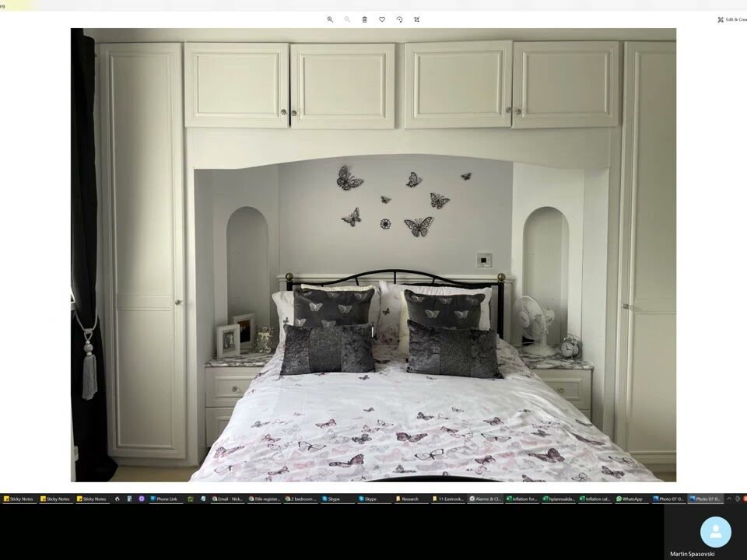Click Martin Spasovski's avatar tile
This screenshot has height=560, width=747.
pyautogui.click(x=715, y=533)
